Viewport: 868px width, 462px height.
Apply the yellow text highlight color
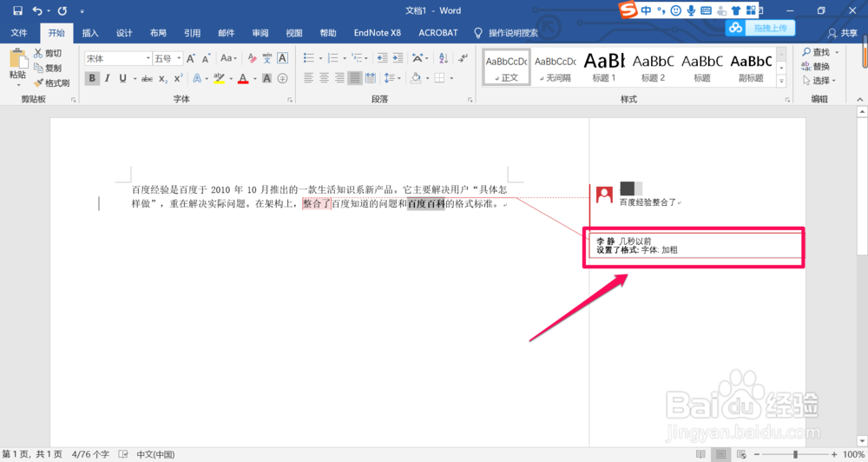220,79
